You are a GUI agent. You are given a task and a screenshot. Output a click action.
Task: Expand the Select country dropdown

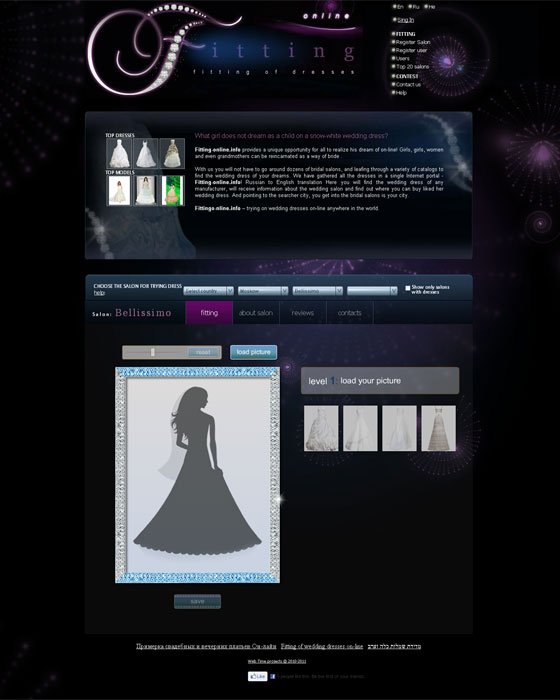click(x=209, y=291)
